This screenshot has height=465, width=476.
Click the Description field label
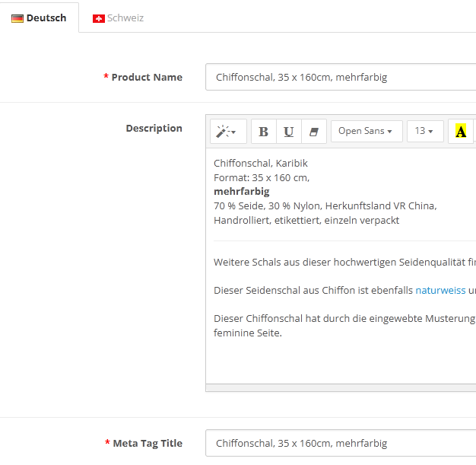(x=154, y=129)
